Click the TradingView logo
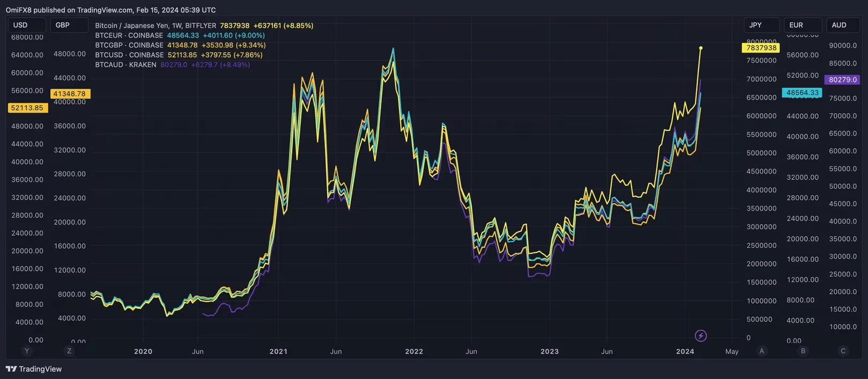The height and width of the screenshot is (379, 868). point(34,369)
